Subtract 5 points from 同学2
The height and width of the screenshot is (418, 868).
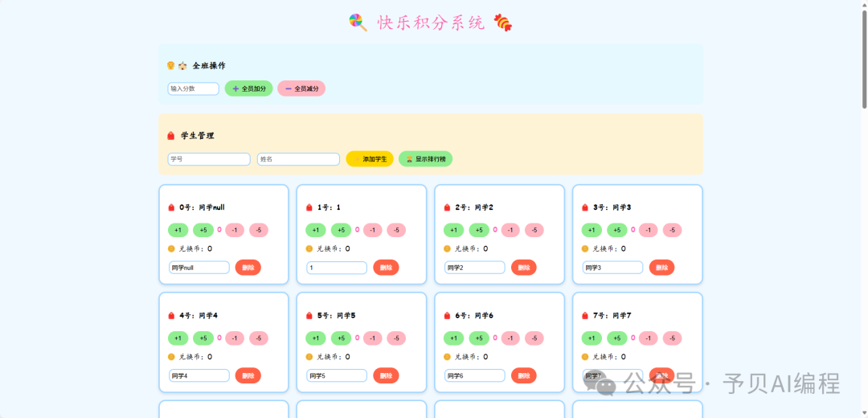[534, 230]
